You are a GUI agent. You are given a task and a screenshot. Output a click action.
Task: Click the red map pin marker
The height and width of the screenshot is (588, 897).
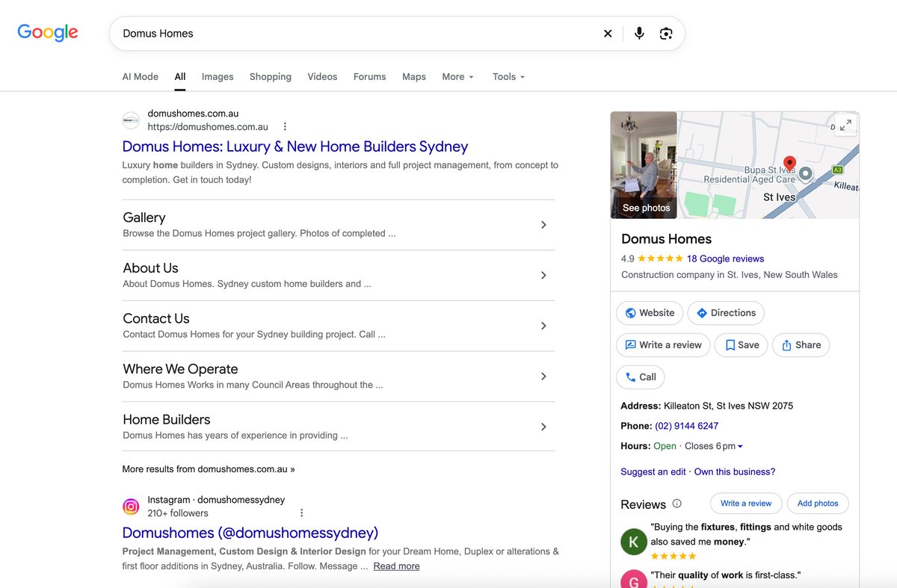(789, 164)
